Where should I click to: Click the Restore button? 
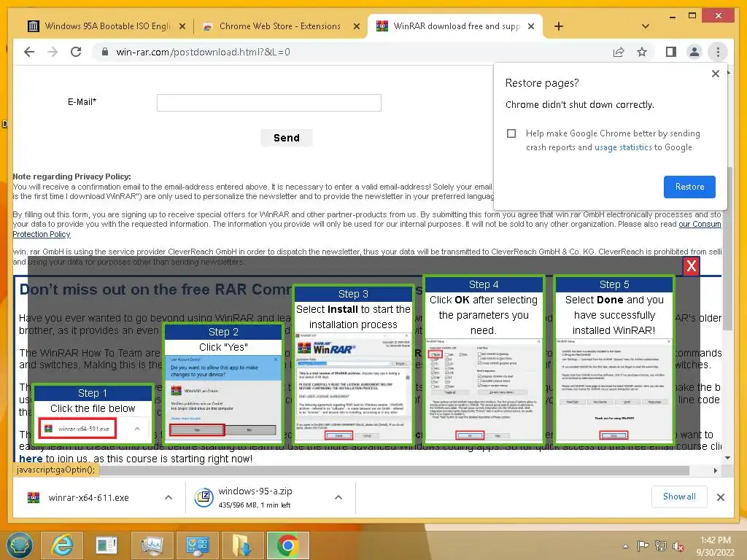[x=689, y=187]
